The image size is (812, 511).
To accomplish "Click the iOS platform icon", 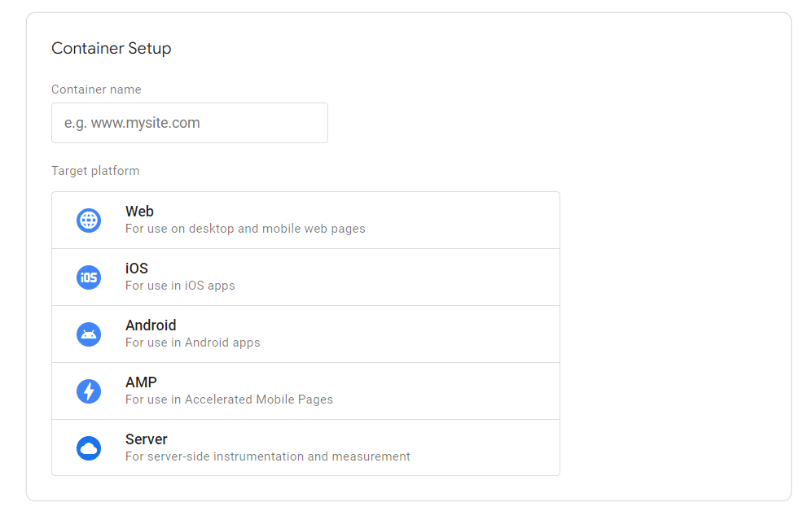I will pos(88,277).
